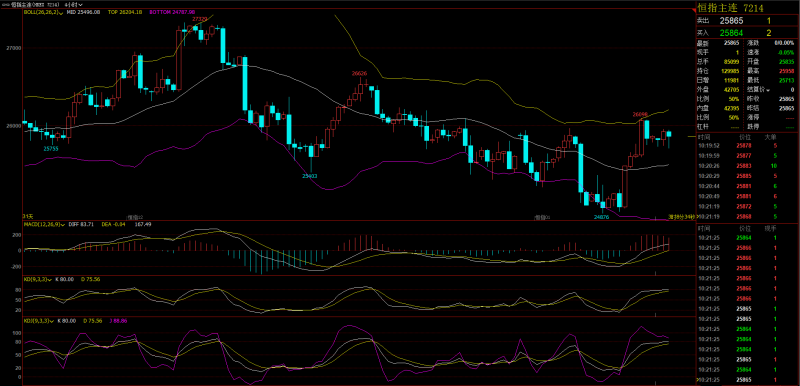This screenshot has width=800, height=386.
Task: Open the KDJ(9,3,3) indicator dropdown
Action: pos(51,321)
